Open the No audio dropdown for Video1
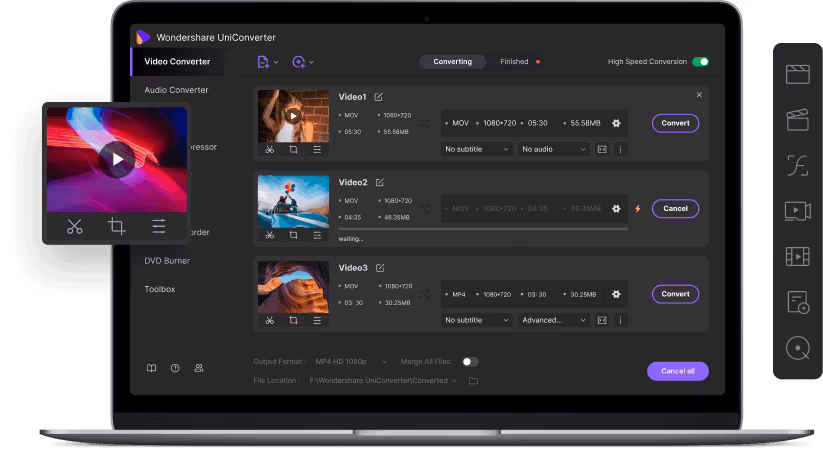The image size is (823, 449). click(554, 149)
